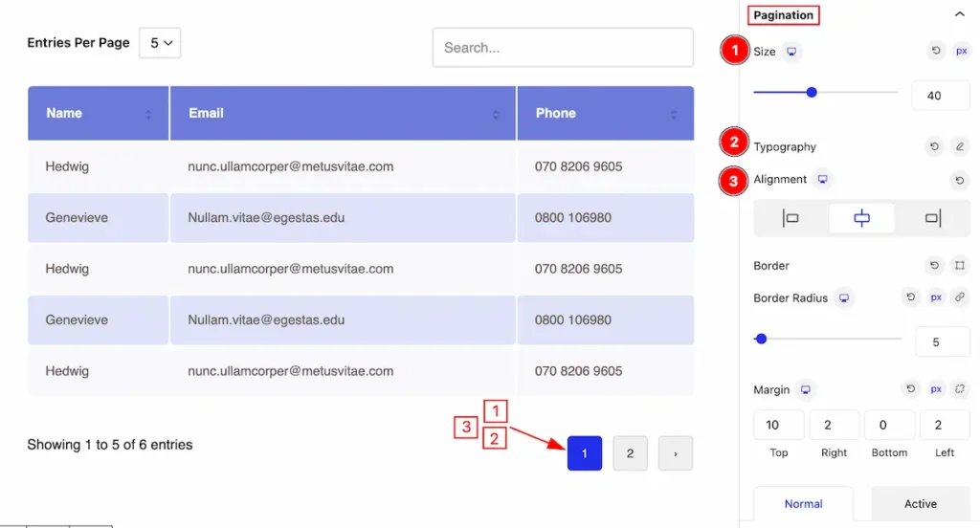Change the Size unit px
Image resolution: width=980 pixels, height=528 pixels.
point(961,51)
